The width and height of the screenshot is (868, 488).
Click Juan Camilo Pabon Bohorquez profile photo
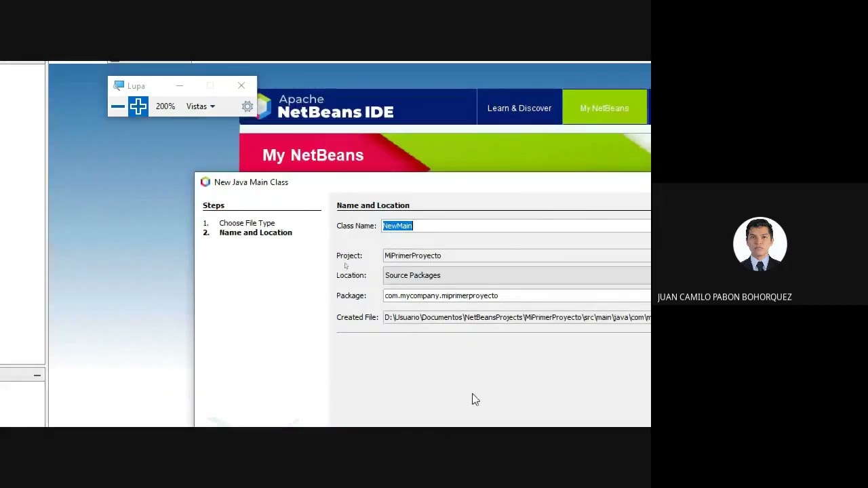tap(759, 244)
